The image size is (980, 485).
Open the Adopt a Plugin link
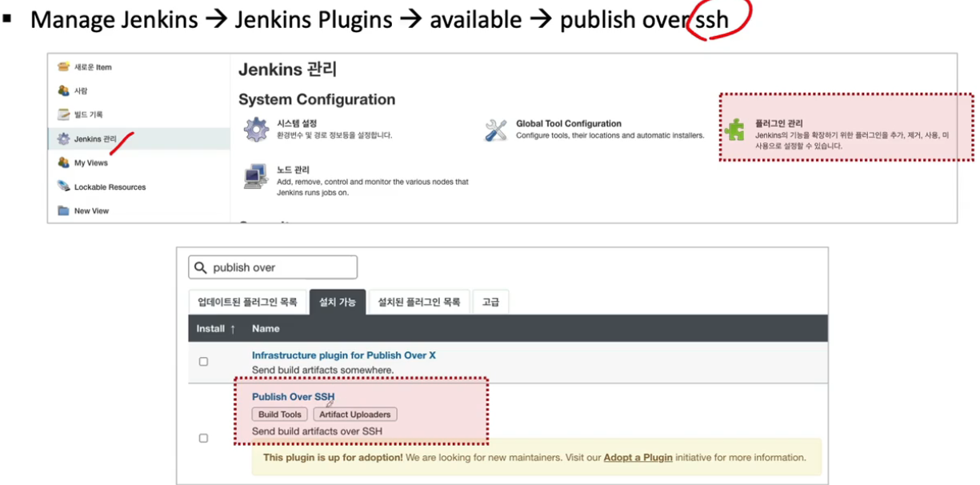tap(638, 458)
